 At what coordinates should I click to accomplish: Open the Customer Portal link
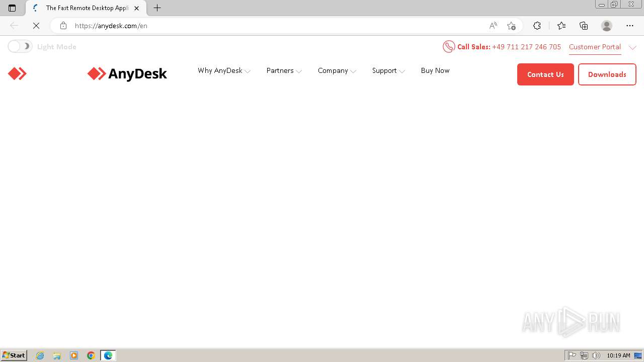(x=595, y=47)
